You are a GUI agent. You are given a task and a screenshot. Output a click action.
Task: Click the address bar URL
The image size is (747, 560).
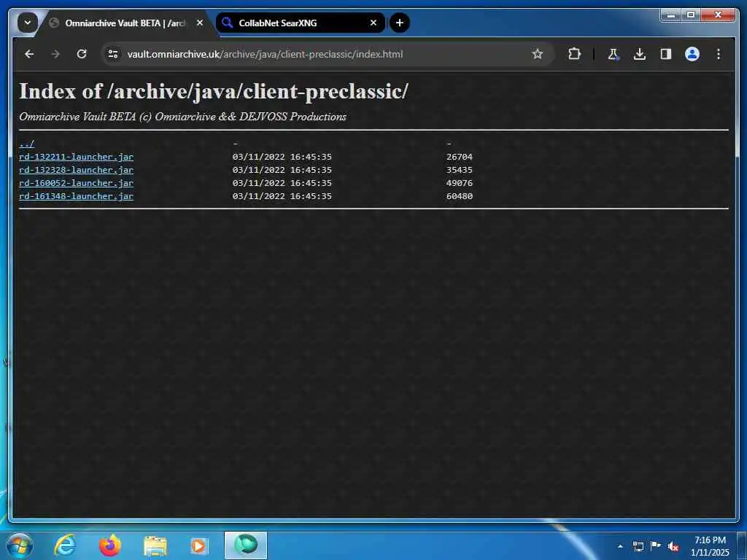(265, 54)
